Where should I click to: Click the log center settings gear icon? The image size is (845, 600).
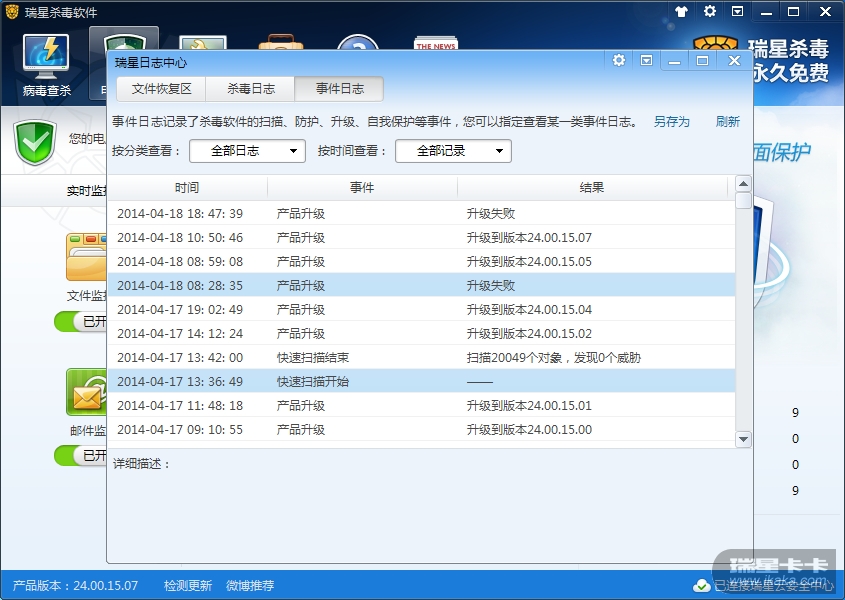click(x=619, y=61)
